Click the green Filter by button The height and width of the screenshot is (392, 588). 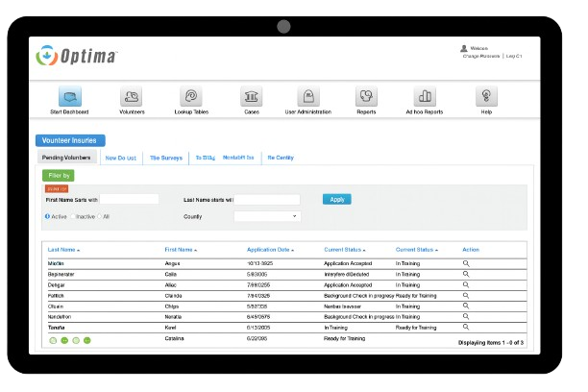[58, 176]
